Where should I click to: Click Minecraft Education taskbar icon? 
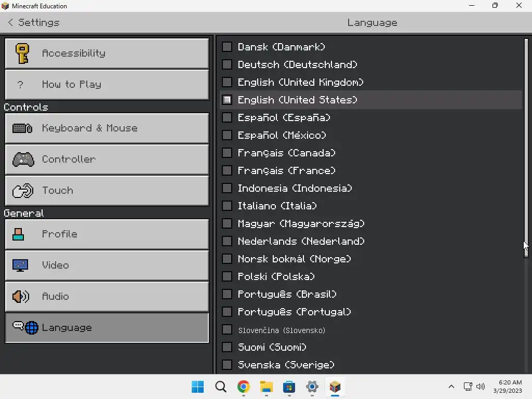pos(335,387)
